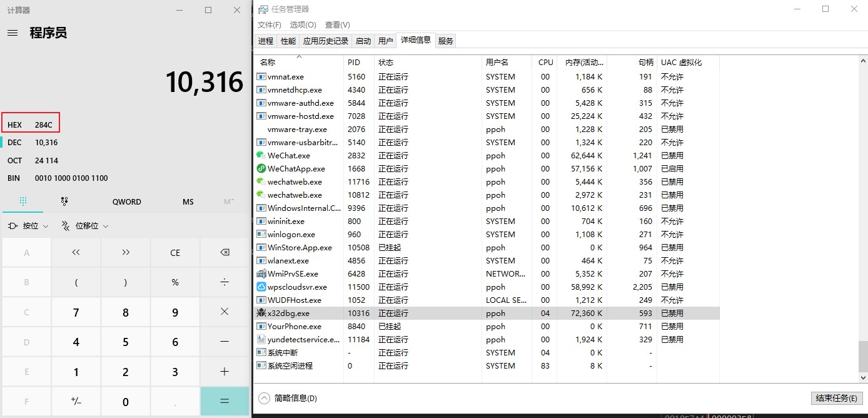Select wpscloudsvr.exe cloud icon
The height and width of the screenshot is (418, 868).
click(x=261, y=287)
